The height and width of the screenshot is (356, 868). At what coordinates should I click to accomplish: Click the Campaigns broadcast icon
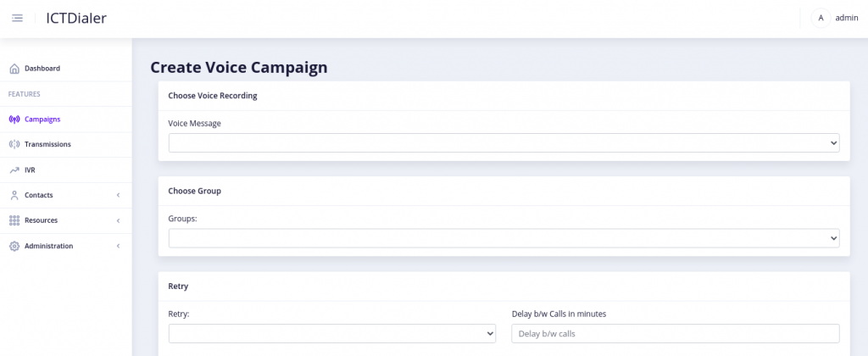[x=14, y=119]
